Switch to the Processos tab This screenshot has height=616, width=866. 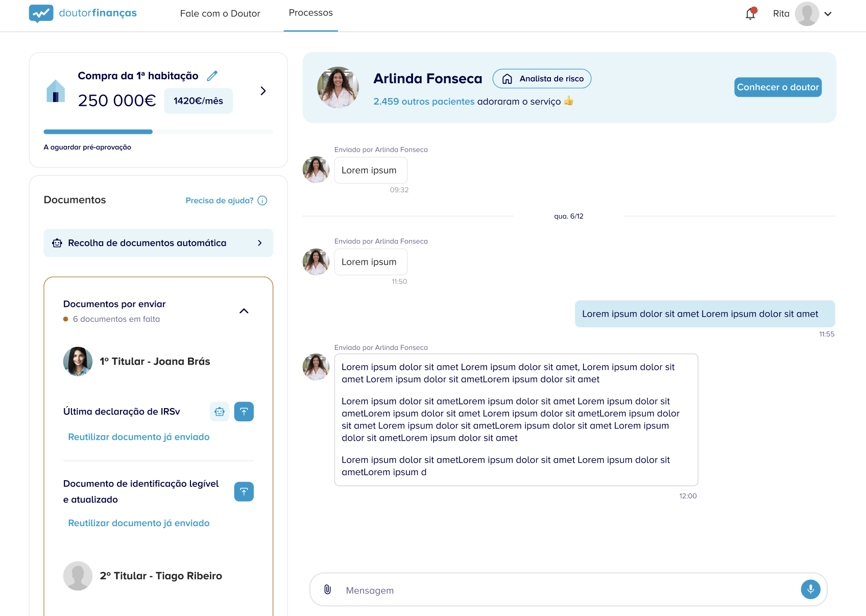point(310,13)
